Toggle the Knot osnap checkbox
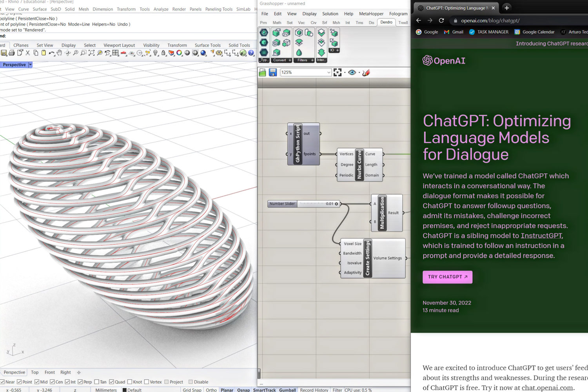This screenshot has height=392, width=588. tap(130, 382)
